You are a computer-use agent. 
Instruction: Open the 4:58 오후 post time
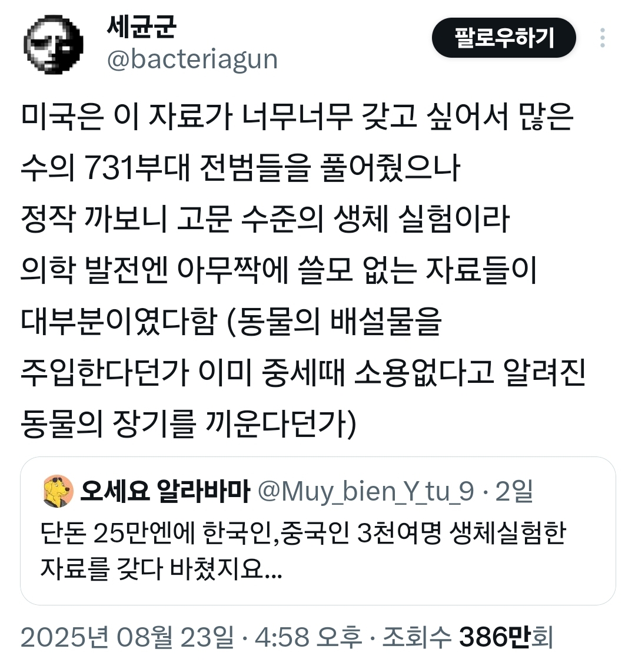coord(308,637)
